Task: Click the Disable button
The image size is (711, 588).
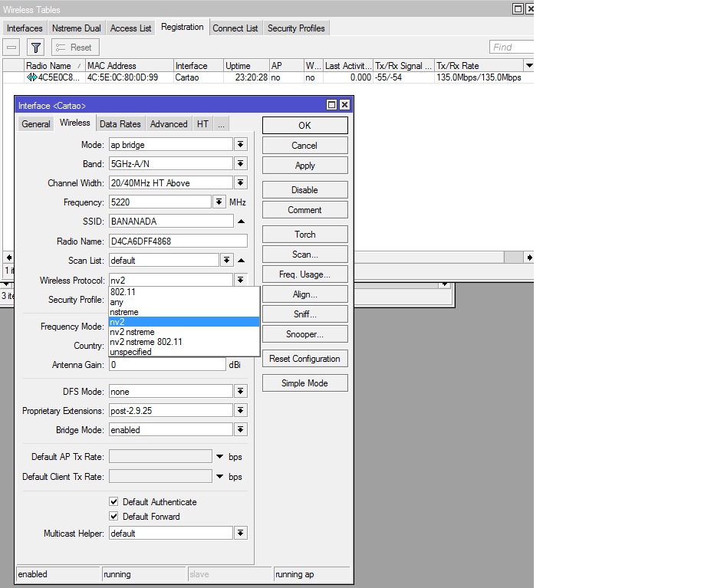Action: (304, 190)
